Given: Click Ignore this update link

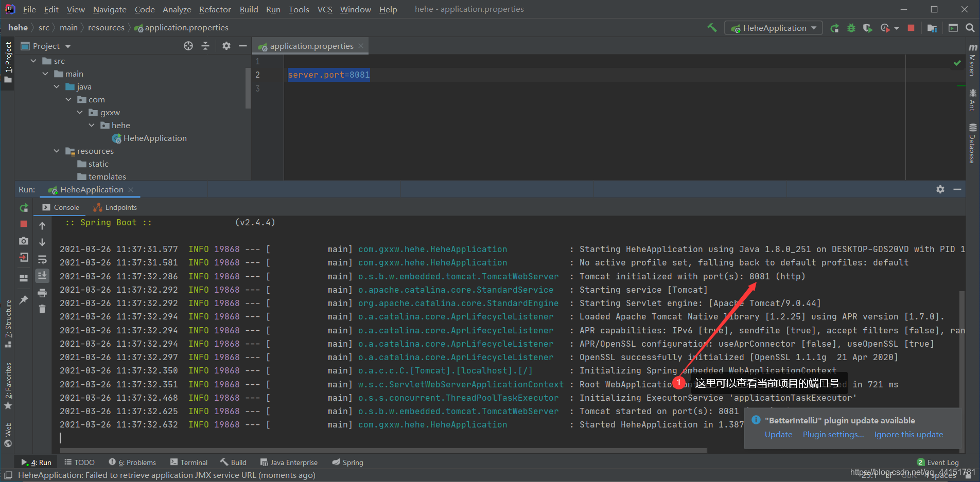Looking at the screenshot, I should 908,435.
